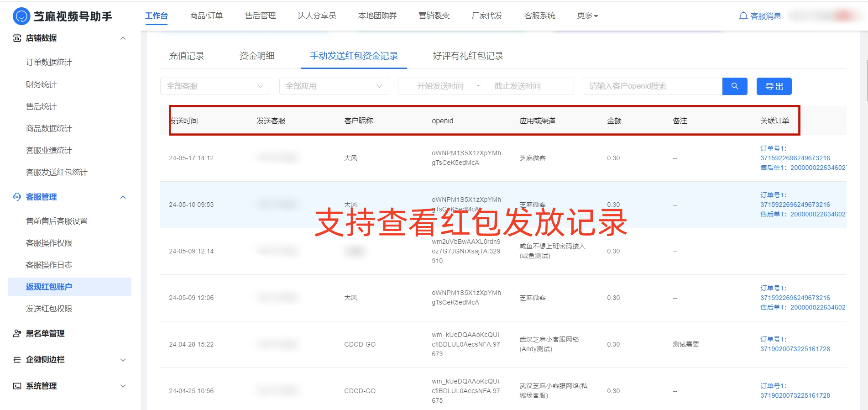Click the 系统管理 terminal icon
868x410 pixels.
coord(17,386)
